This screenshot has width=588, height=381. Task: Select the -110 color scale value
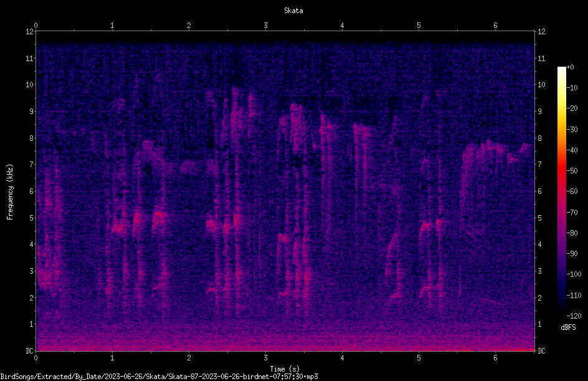tap(574, 296)
